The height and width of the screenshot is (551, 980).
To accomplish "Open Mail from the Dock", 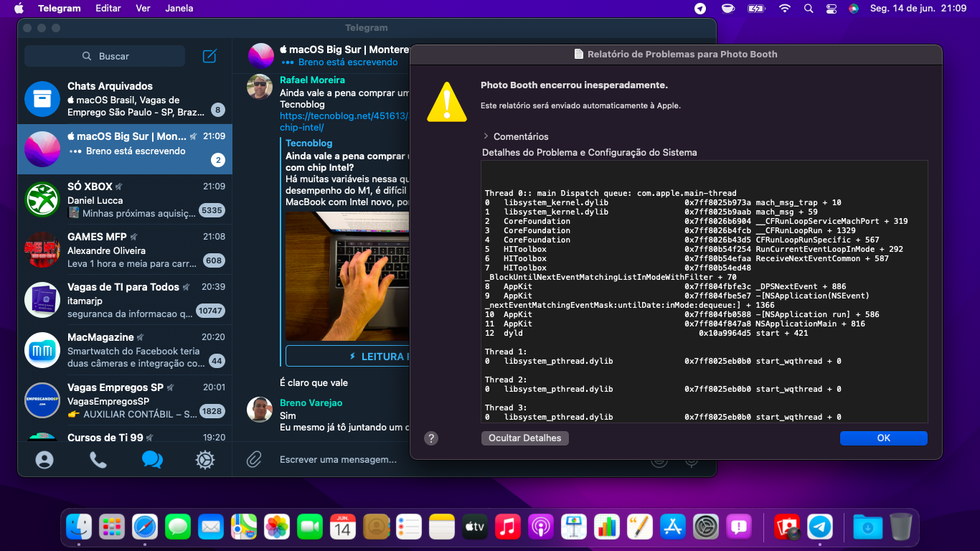I will point(211,527).
